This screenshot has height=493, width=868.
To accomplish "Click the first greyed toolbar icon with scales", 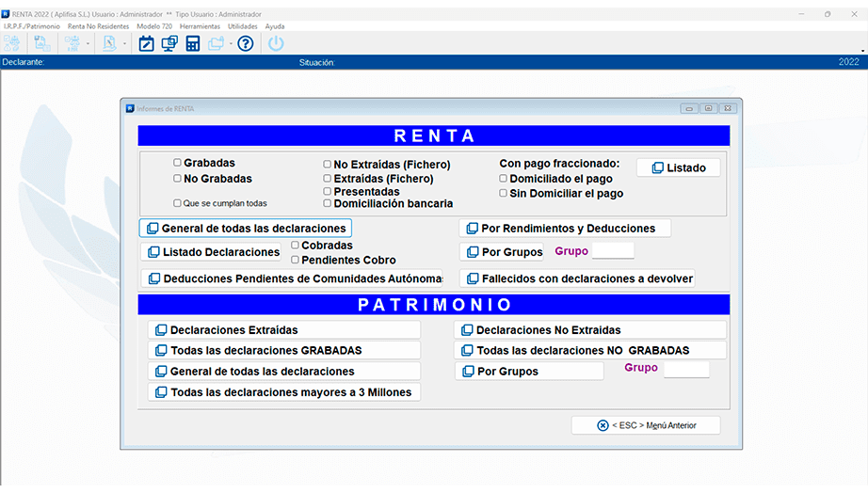I will coord(11,43).
